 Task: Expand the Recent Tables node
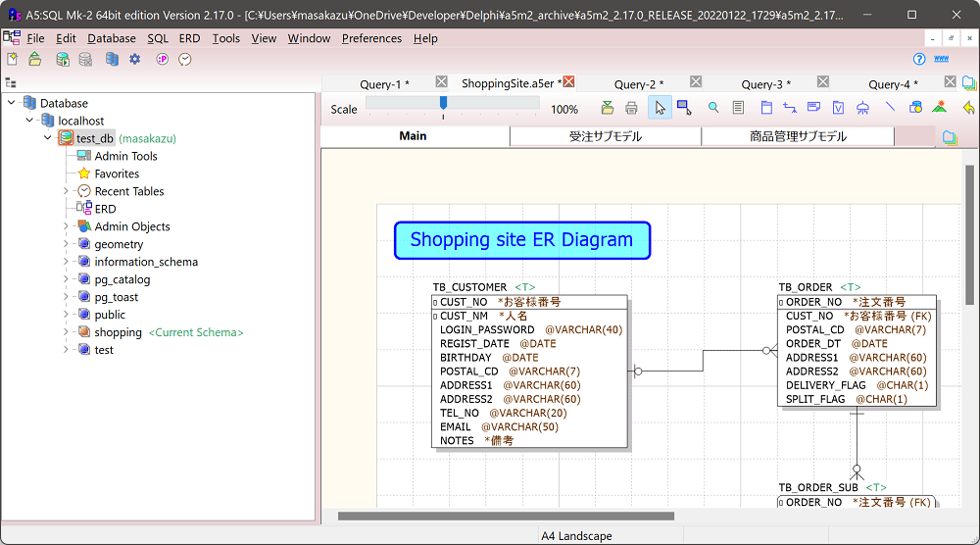tap(66, 191)
